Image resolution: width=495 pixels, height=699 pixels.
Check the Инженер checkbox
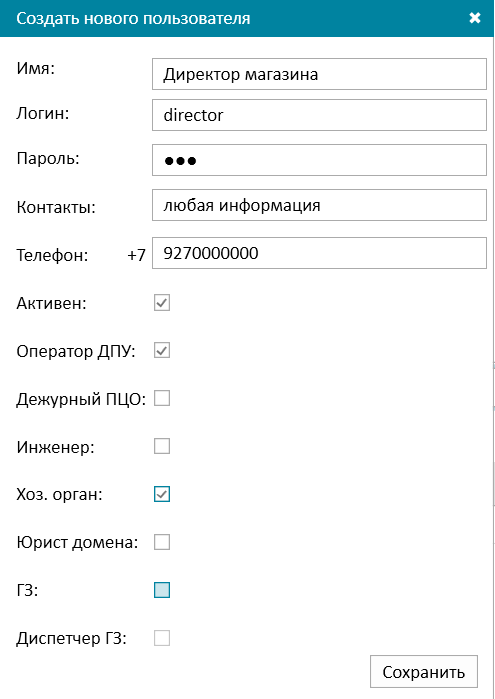pyautogui.click(x=162, y=446)
